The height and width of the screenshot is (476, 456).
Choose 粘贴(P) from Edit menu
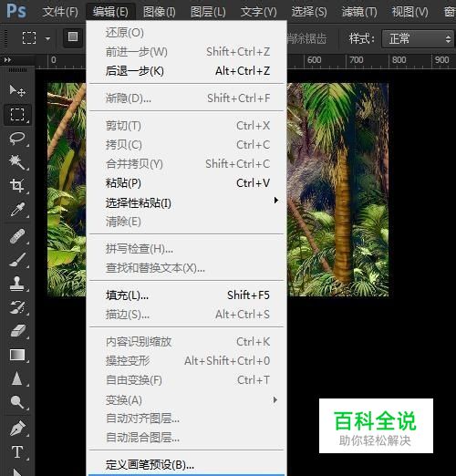(187, 183)
